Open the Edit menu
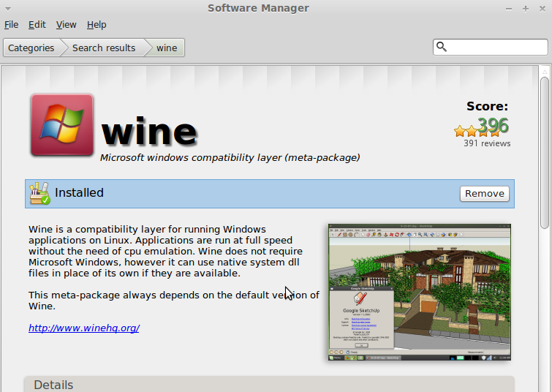 [x=37, y=25]
